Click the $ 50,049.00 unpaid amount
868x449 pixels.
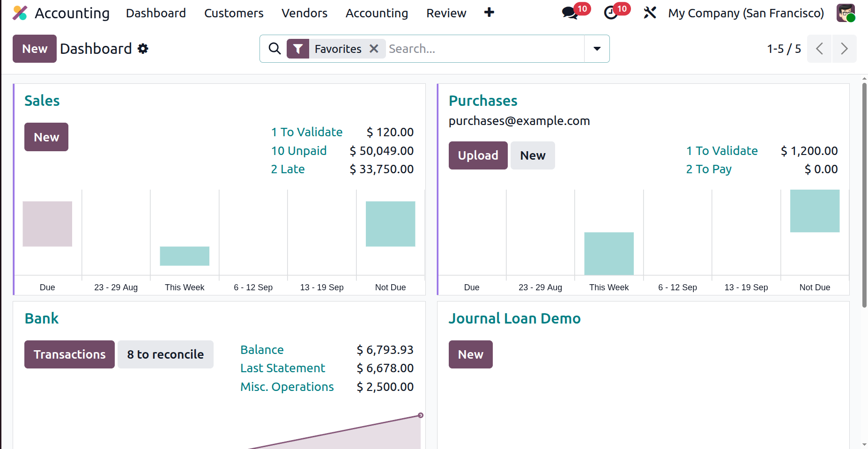coord(381,151)
